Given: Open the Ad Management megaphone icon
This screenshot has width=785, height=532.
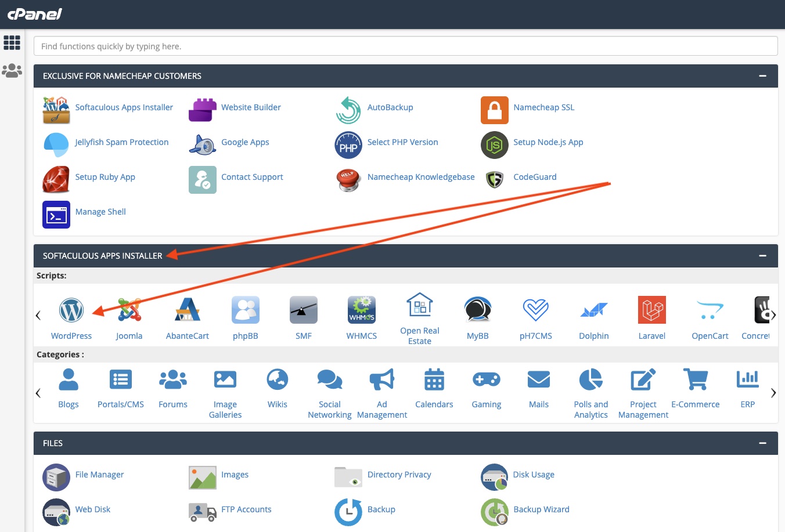Looking at the screenshot, I should 382,379.
